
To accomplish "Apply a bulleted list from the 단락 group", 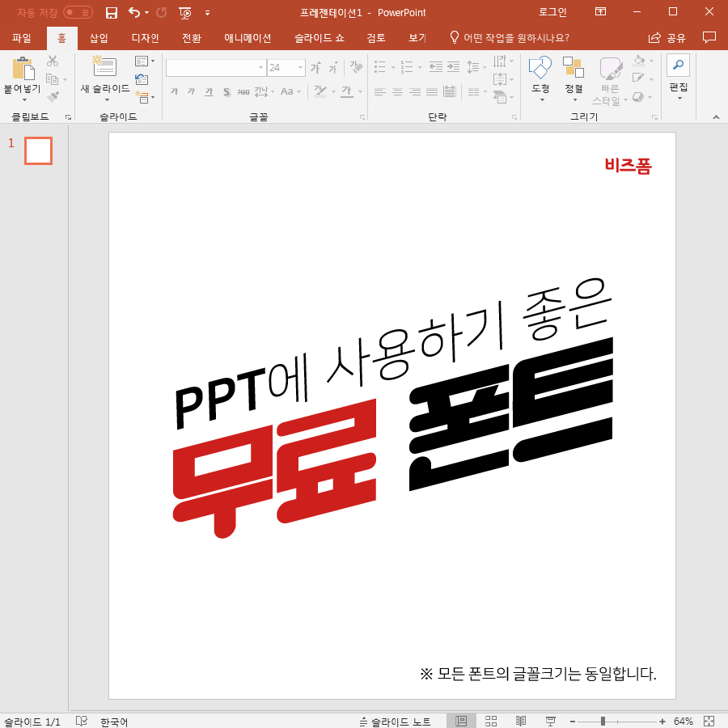I will click(379, 66).
